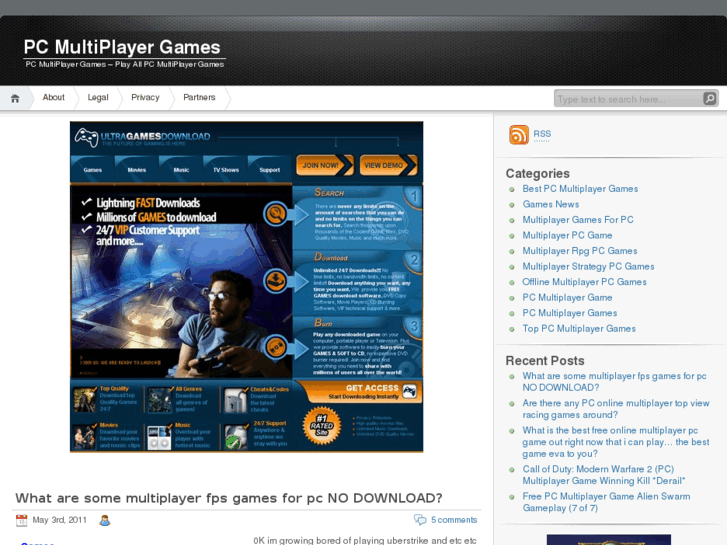Click the UltraGamesDownload controller logo
Screen dimensions: 727x545
(86, 137)
